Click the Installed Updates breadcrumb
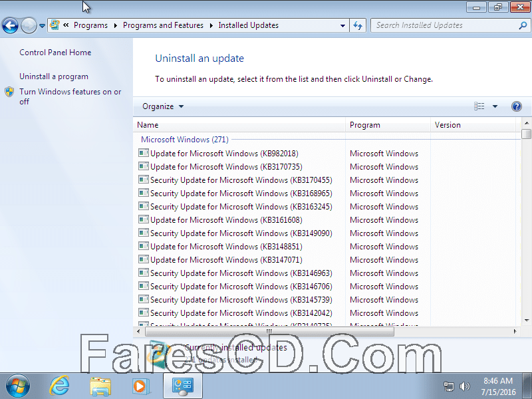Viewport: 532px width, 399px height. click(248, 25)
